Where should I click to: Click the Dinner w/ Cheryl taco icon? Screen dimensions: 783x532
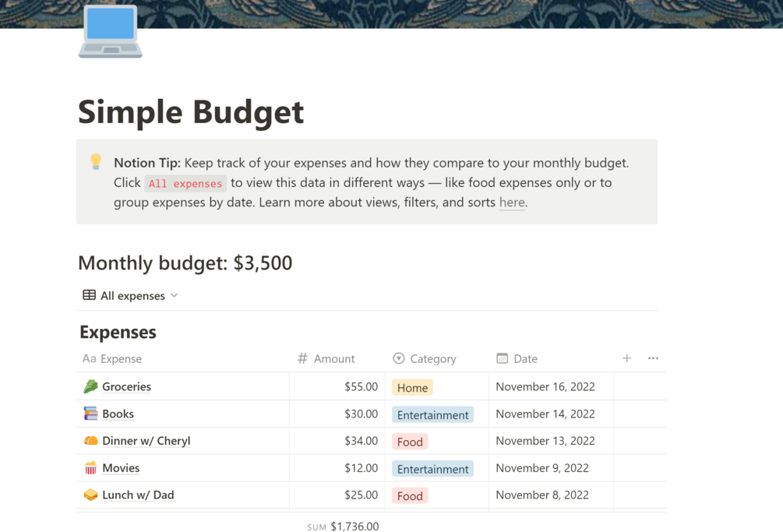click(90, 441)
